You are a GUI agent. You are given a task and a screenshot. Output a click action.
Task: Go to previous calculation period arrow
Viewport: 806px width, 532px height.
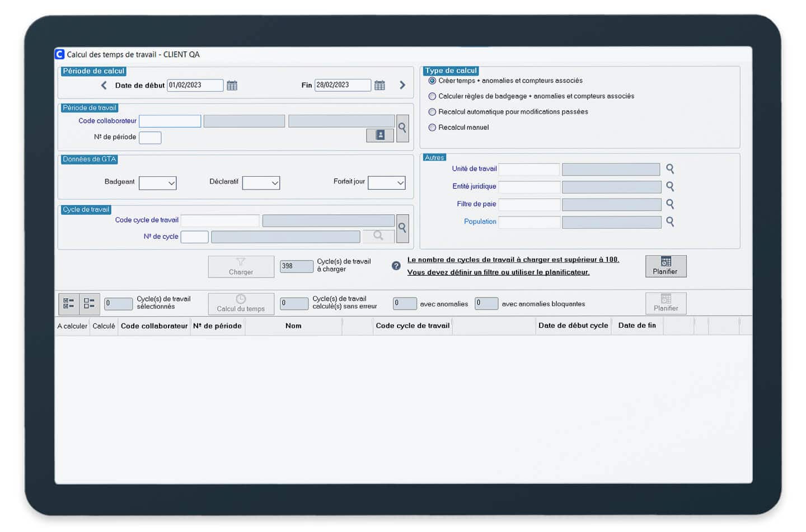coord(104,86)
